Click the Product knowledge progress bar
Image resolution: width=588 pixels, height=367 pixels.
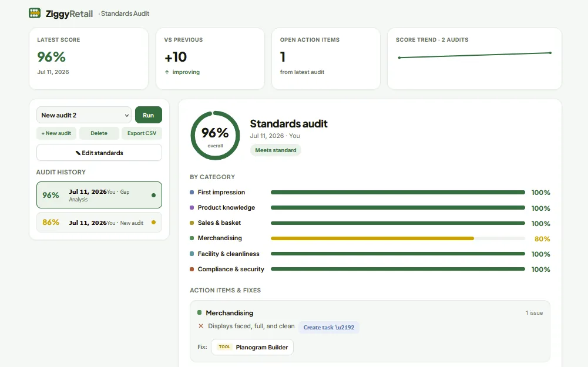pyautogui.click(x=398, y=208)
